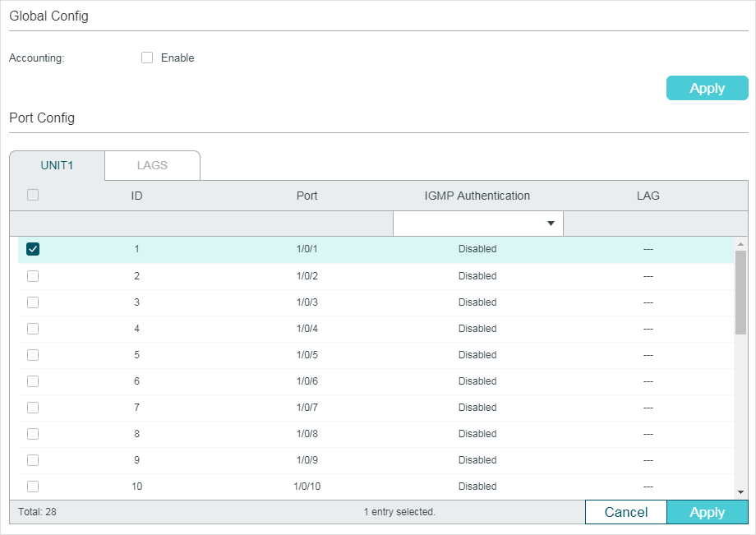This screenshot has height=535, width=756.
Task: Toggle the select-all checkbox in table header
Action: (x=33, y=195)
